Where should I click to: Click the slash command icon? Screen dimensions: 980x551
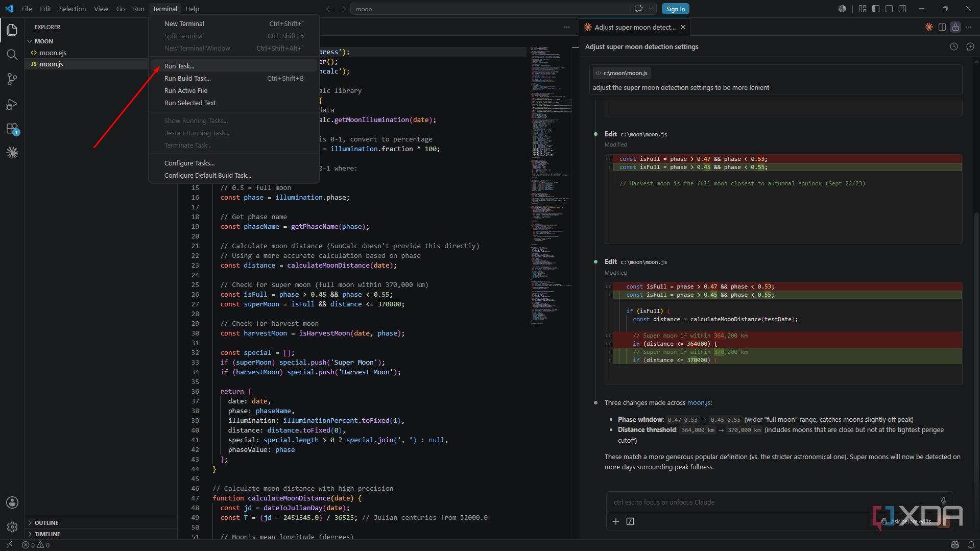click(x=630, y=521)
